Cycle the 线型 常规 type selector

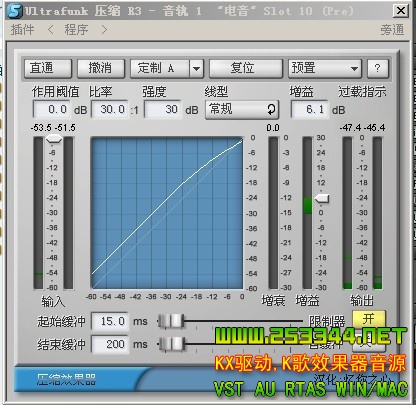[242, 109]
